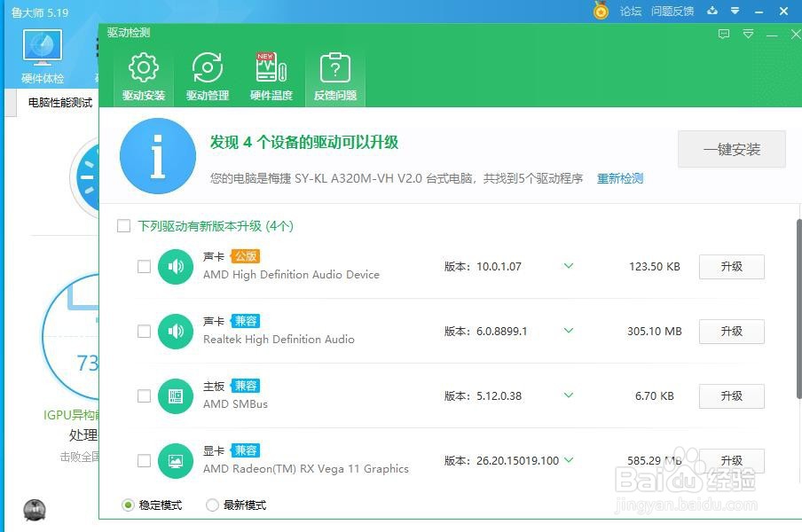Image resolution: width=802 pixels, height=532 pixels.
Task: Click the skin/download icon in 鲁大师 title bar
Action: (x=712, y=11)
